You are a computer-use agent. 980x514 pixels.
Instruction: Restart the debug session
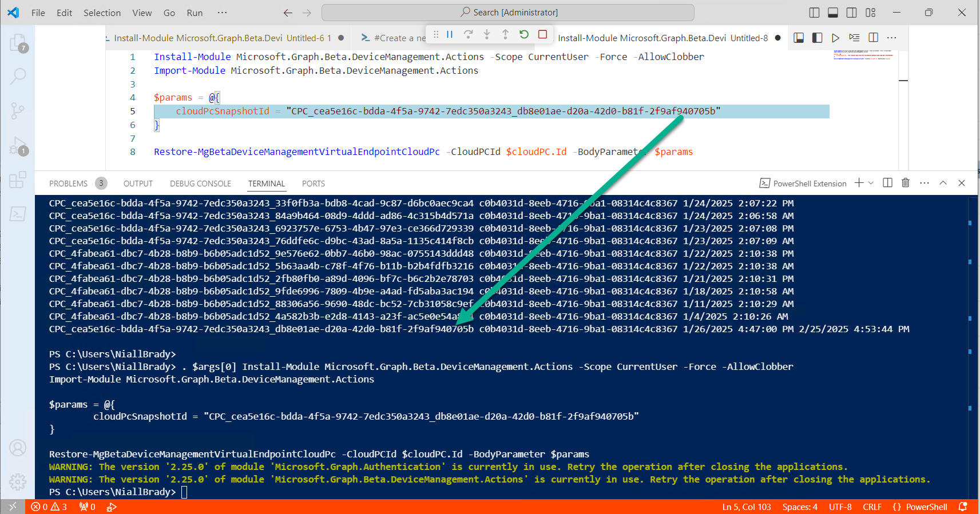[x=524, y=34]
